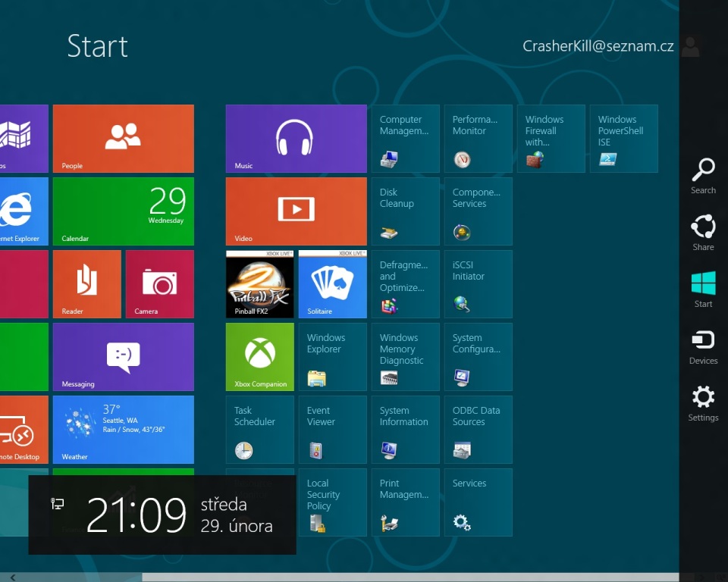Open the Share charm
This screenshot has width=728, height=582.
[x=703, y=233]
